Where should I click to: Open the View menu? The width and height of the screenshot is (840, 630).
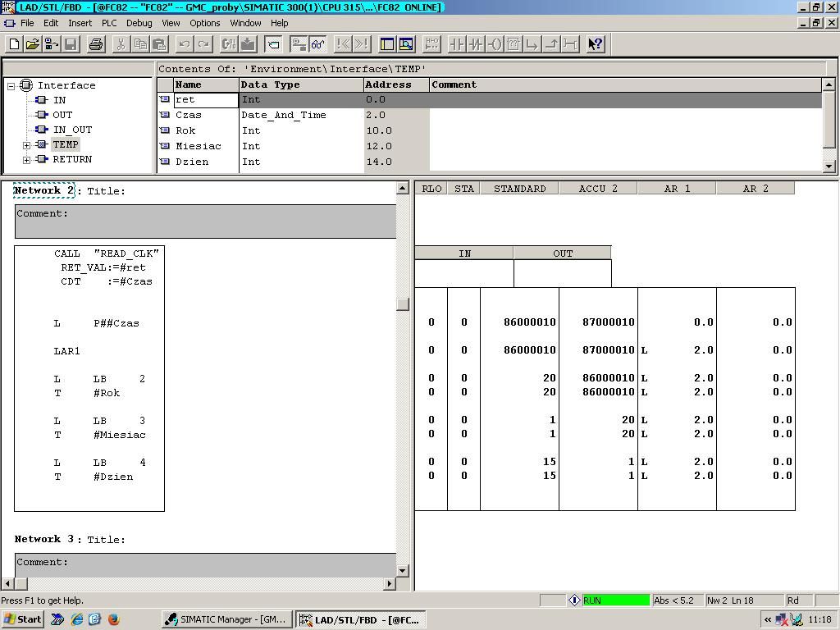click(171, 23)
